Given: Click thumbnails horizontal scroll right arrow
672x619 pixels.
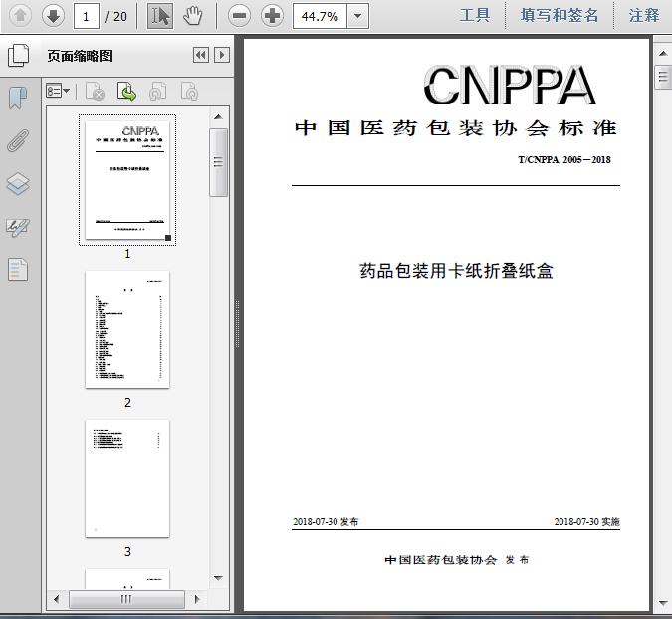Looking at the screenshot, I should click(197, 599).
